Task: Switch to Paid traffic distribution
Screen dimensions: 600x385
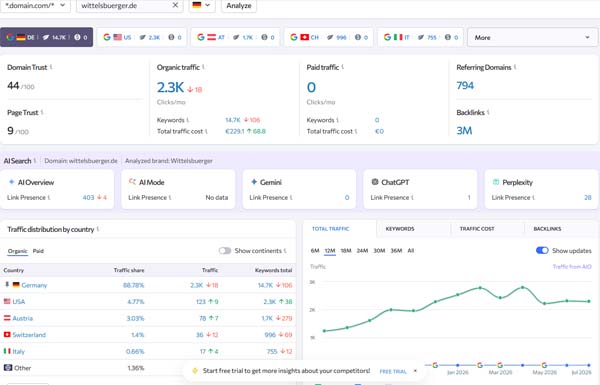Action: click(x=38, y=251)
